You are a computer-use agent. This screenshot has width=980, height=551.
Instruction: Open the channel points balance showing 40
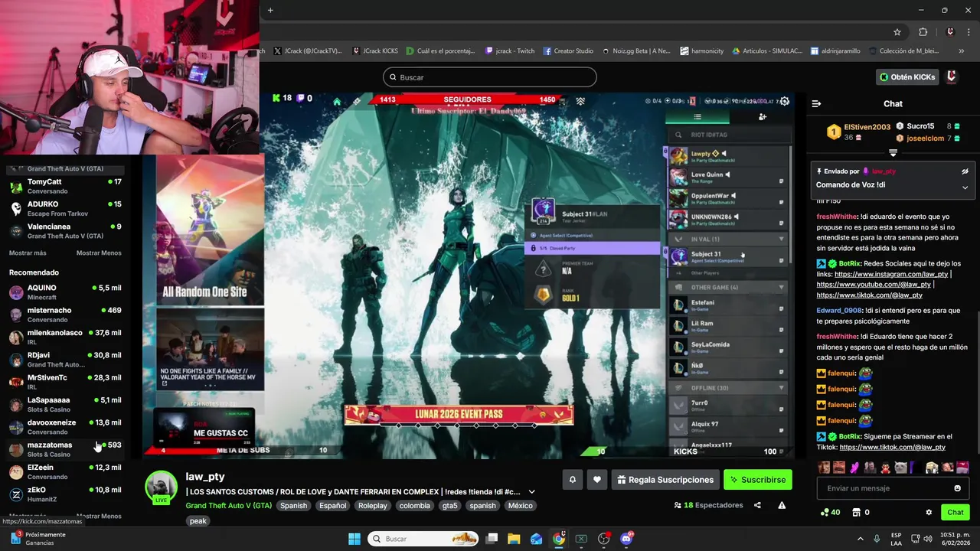click(x=830, y=513)
